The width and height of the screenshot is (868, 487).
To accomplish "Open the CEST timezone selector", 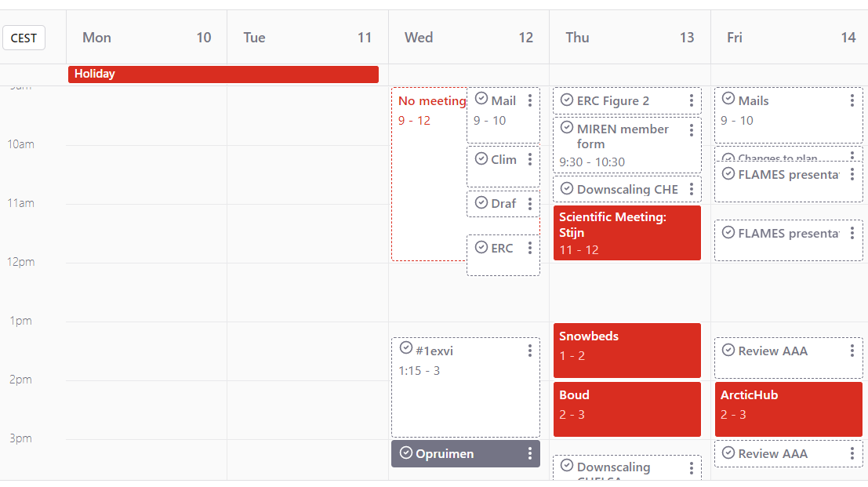I will [24, 38].
